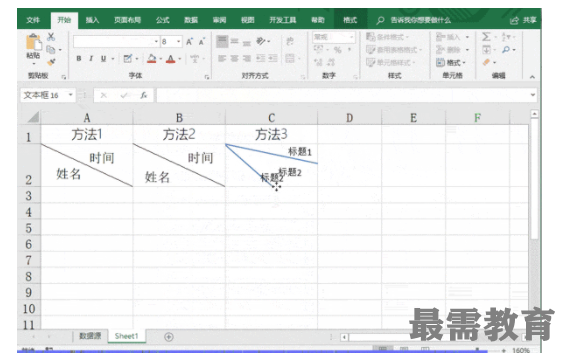Click the Select All corner triangle
561x364 pixels.
[x=33, y=117]
